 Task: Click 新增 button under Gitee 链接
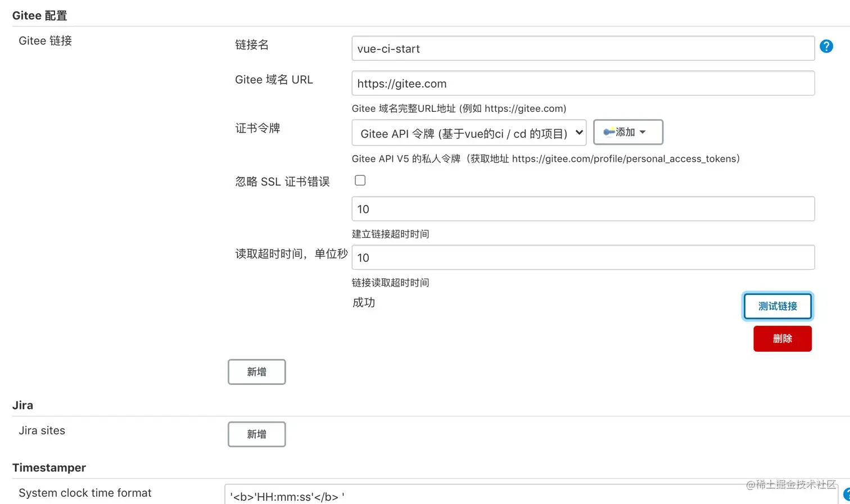[257, 372]
